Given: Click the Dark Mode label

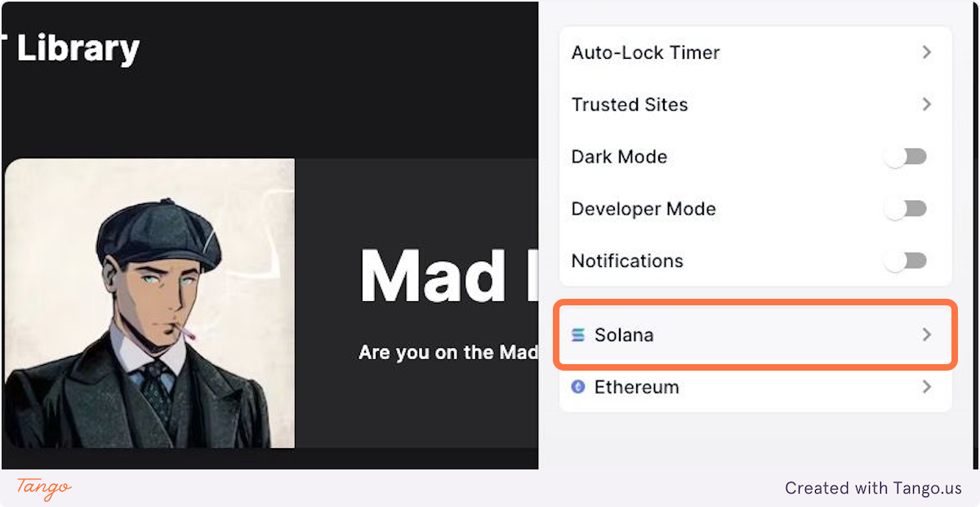Looking at the screenshot, I should [618, 156].
